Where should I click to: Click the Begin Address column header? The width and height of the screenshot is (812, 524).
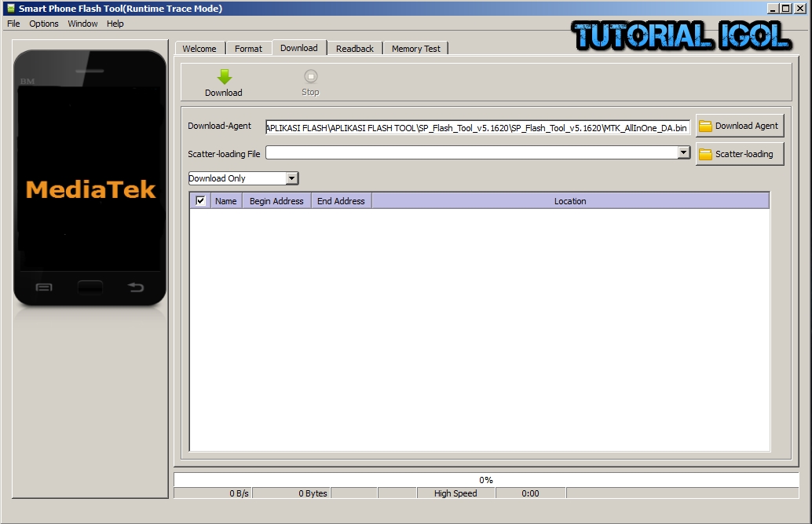pyautogui.click(x=276, y=200)
